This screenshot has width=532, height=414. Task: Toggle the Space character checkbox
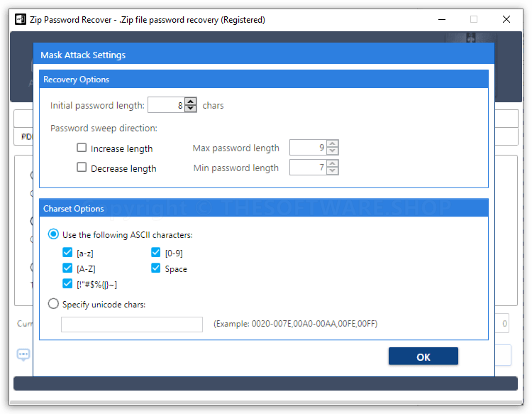(156, 268)
